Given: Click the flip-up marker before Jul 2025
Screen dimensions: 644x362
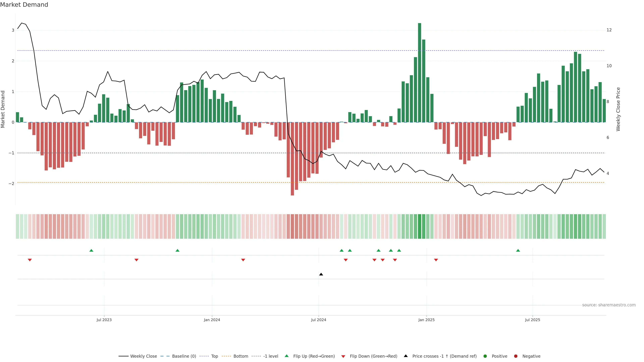Looking at the screenshot, I should click(518, 251).
